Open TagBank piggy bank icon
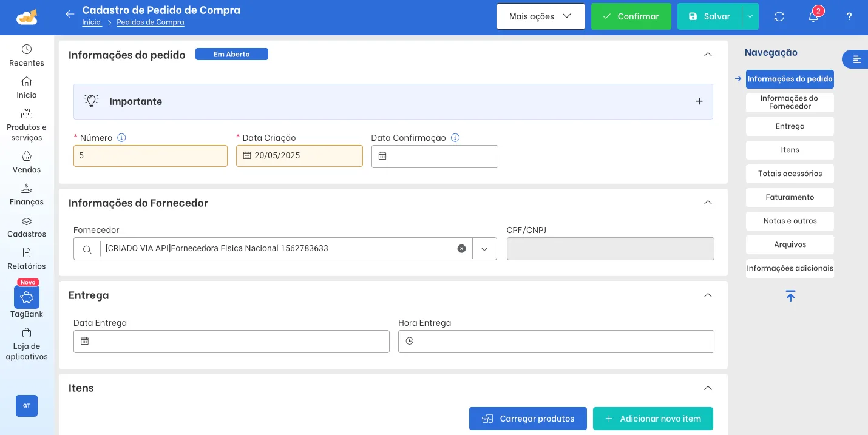This screenshot has width=868, height=435. click(x=27, y=297)
